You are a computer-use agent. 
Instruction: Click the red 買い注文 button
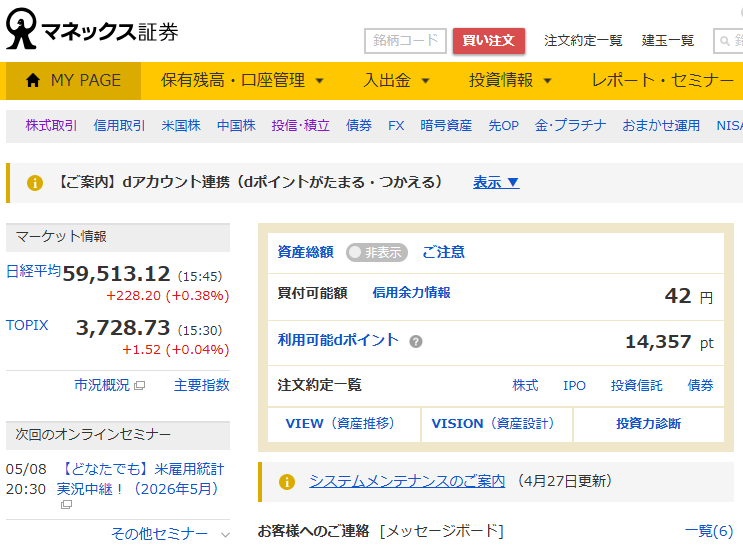click(x=489, y=41)
